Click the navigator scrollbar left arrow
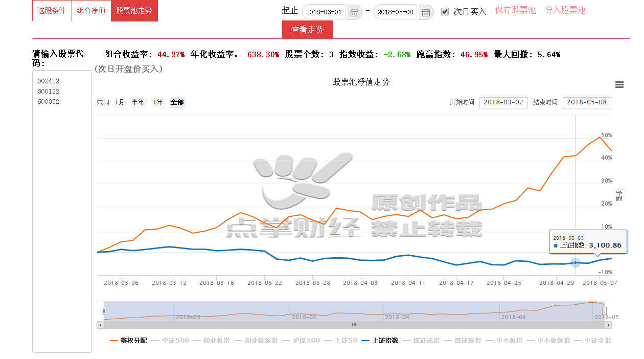644x359 pixels. pyautogui.click(x=101, y=325)
